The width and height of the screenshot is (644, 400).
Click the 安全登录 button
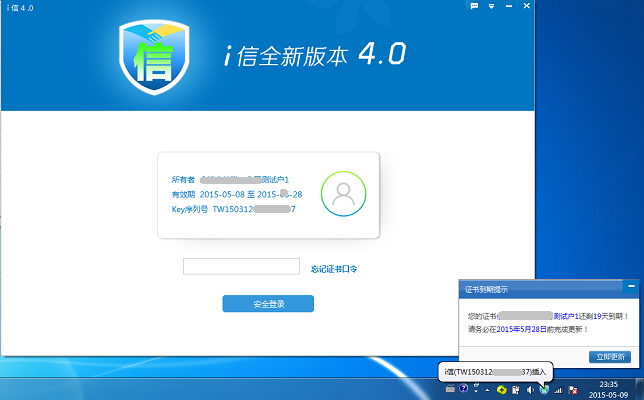[268, 304]
